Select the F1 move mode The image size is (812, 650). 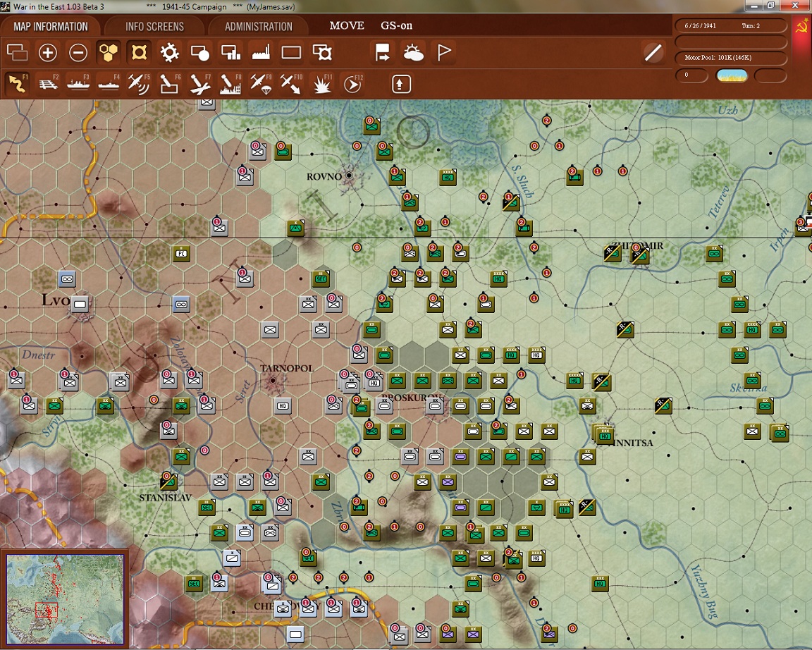(x=17, y=84)
